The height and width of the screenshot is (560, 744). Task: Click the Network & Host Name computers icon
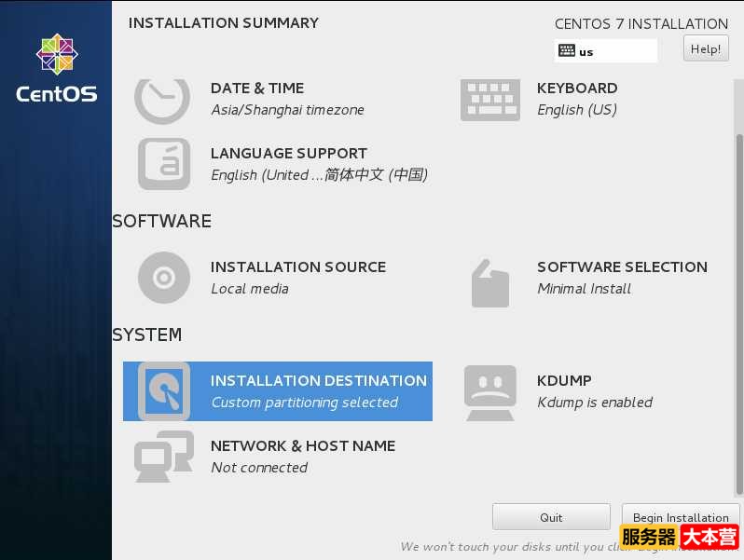click(x=164, y=457)
